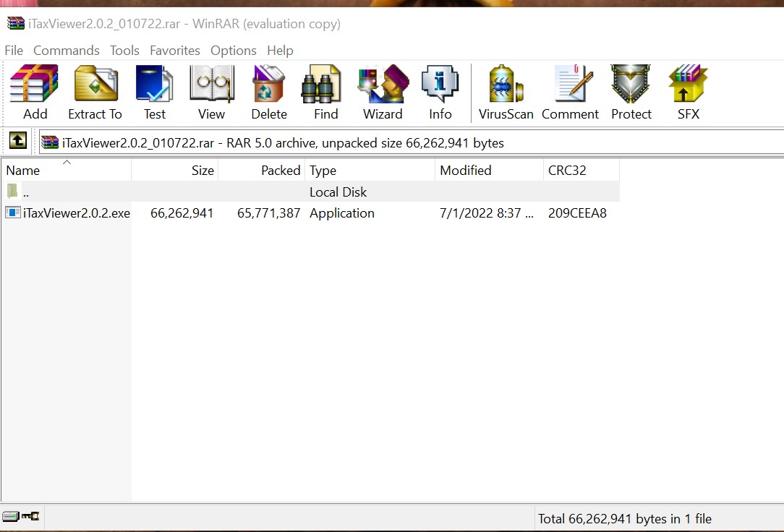784x532 pixels.
Task: Click the Delete files icon
Action: pos(269,84)
